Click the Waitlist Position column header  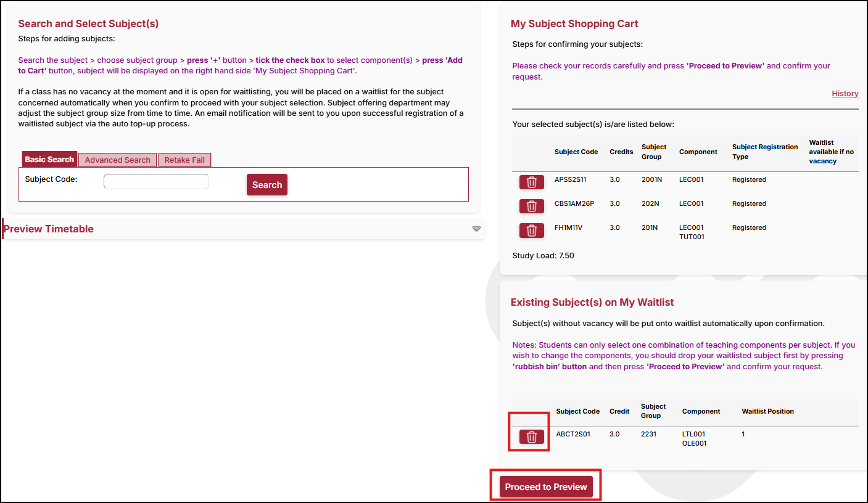[767, 411]
